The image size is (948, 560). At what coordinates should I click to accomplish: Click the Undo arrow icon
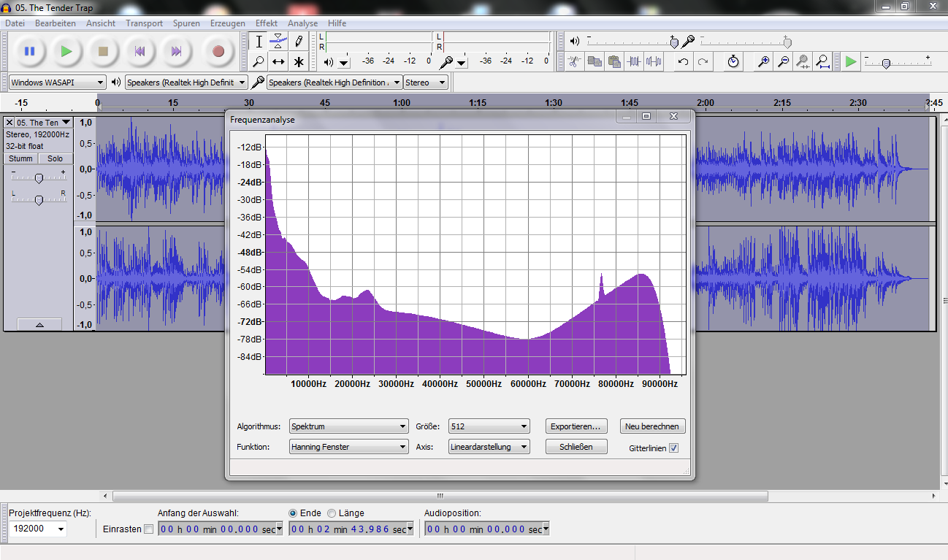(683, 62)
